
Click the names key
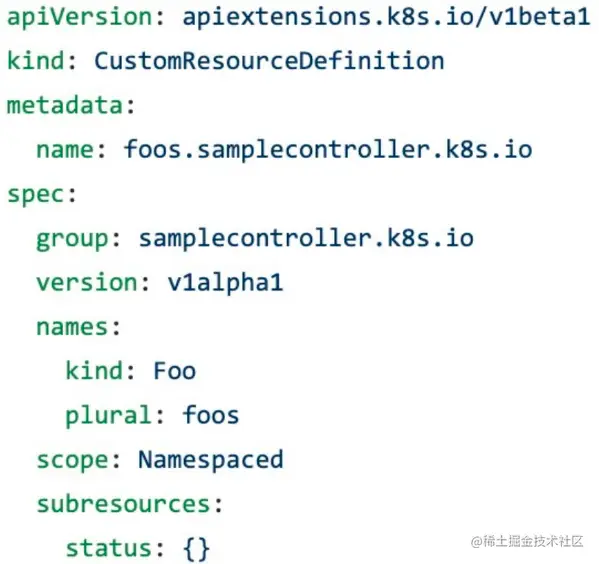72,328
